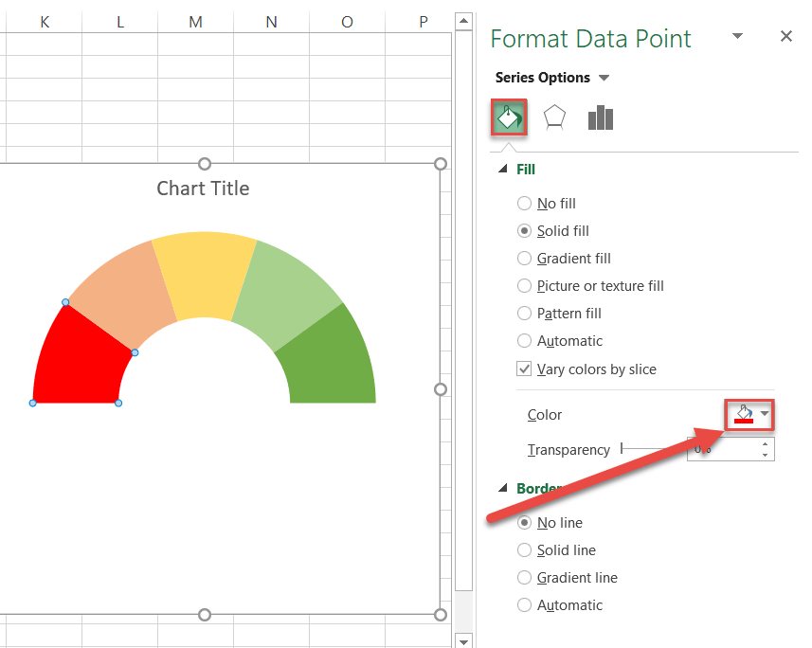
Task: Uncheck Vary colors by slice
Action: (525, 369)
